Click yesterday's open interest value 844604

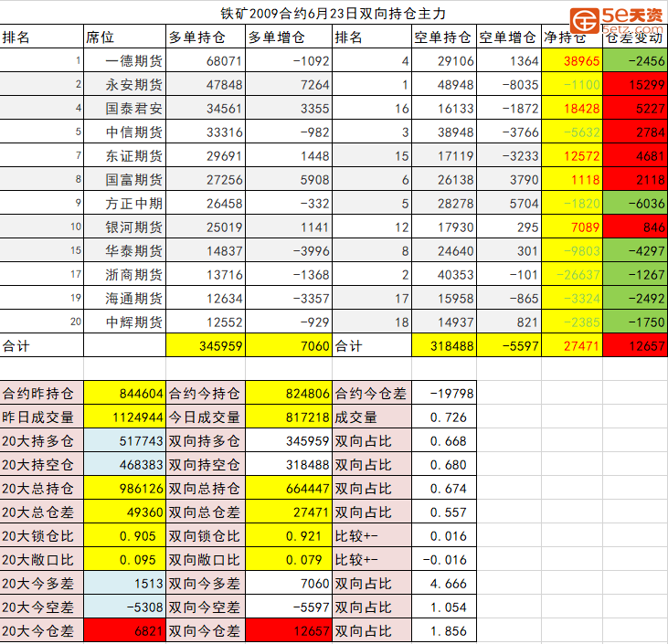coord(124,393)
